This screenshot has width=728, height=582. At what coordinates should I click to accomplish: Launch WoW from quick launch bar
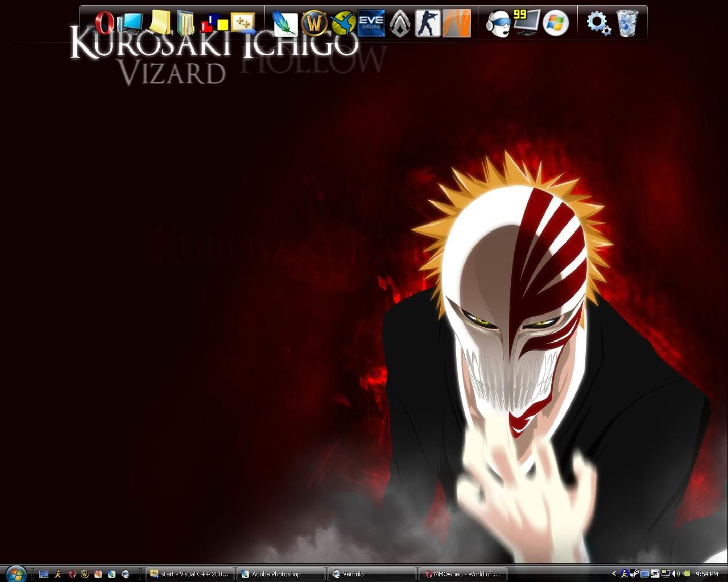coord(85,574)
